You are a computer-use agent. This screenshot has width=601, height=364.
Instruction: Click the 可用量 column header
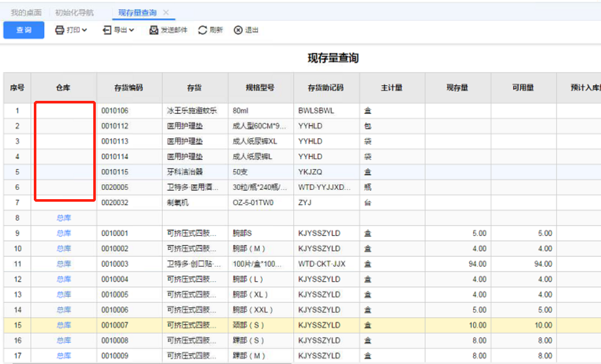pos(524,88)
